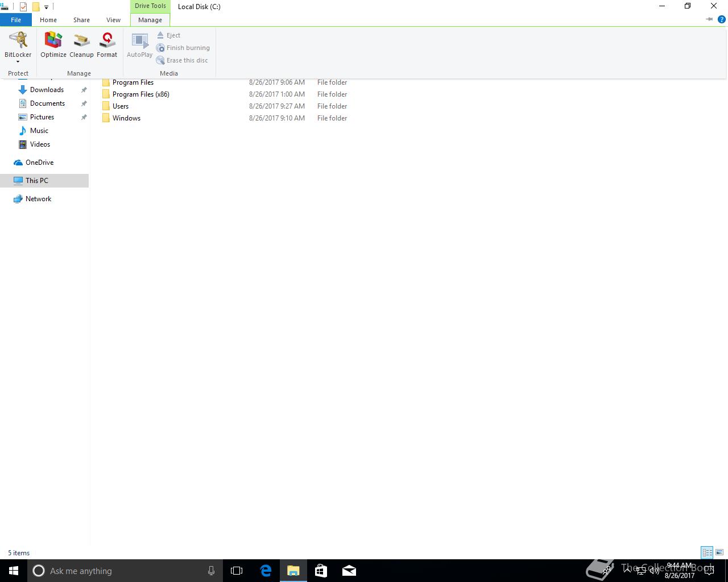Click the Properties quick access toolbar icon

click(x=23, y=7)
